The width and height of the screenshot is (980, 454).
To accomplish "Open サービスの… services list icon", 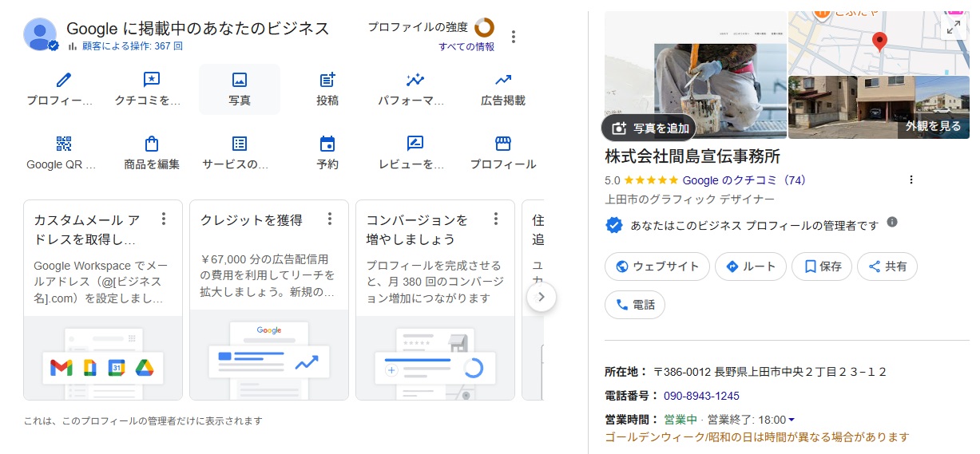I will 239,144.
